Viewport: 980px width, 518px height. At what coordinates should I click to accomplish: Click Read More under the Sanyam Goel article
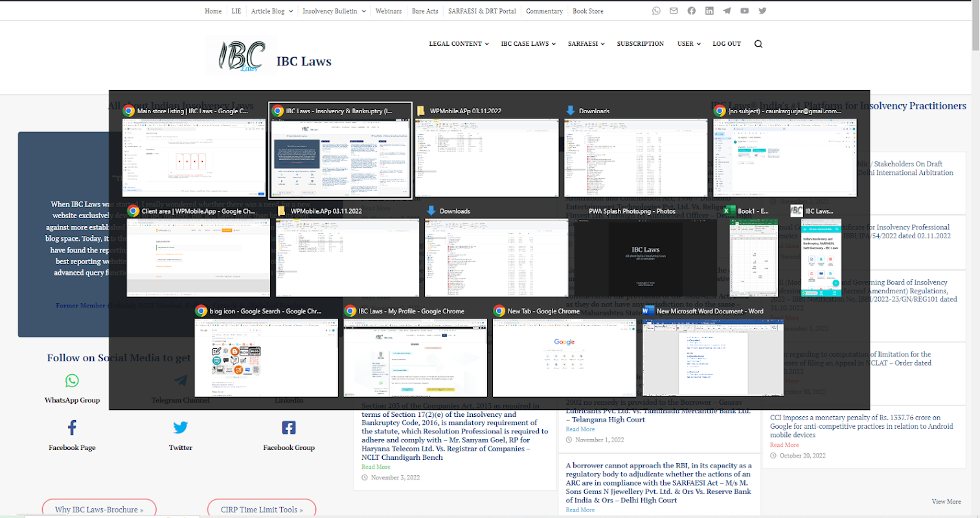376,467
